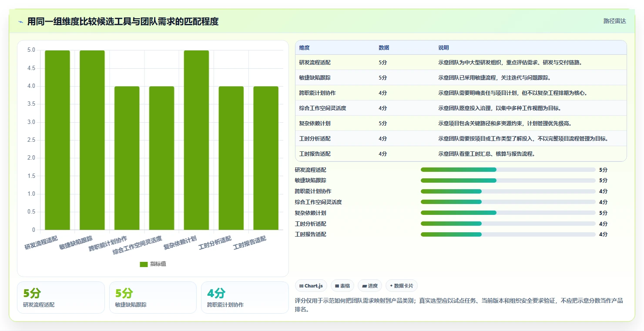Click the lightning icon beside the title
Image resolution: width=644 pixels, height=331 pixels.
click(21, 21)
